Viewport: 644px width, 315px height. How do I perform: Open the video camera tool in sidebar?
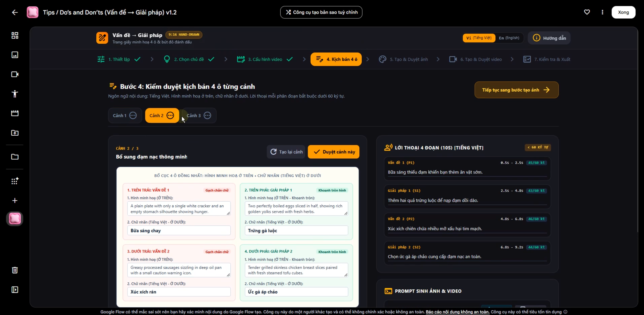(15, 74)
